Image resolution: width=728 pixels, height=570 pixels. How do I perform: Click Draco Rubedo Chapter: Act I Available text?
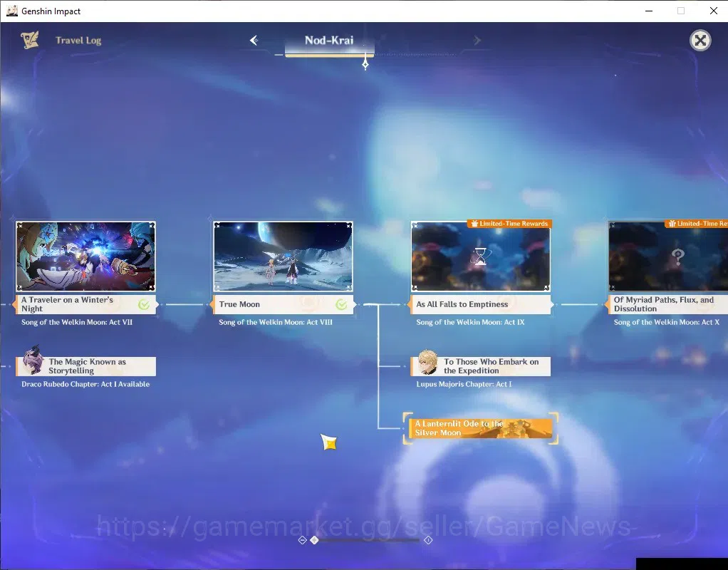(85, 384)
